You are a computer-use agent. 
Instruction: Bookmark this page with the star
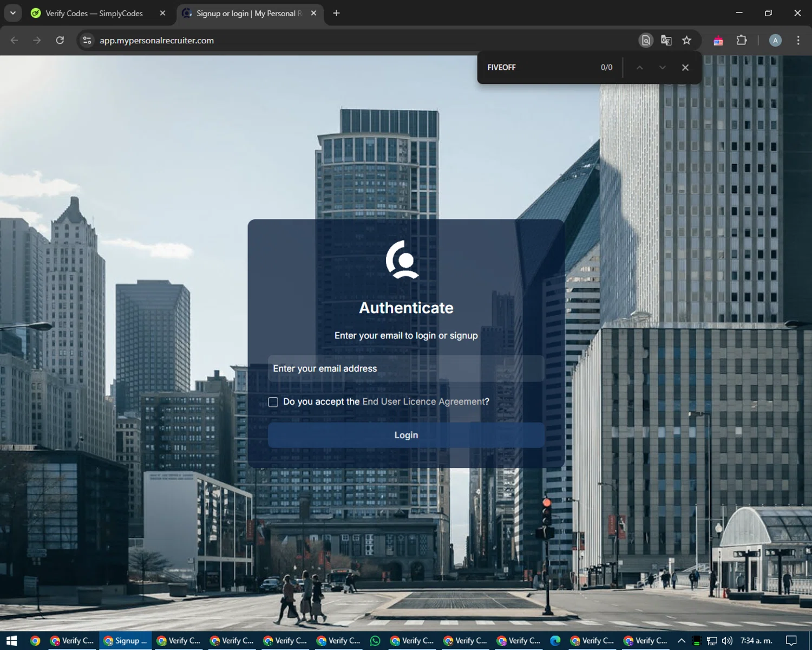tap(686, 40)
